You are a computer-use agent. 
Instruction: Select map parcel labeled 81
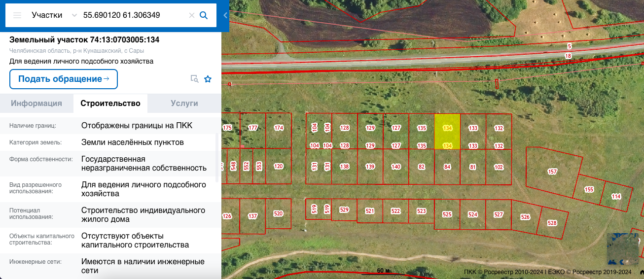tap(473, 167)
